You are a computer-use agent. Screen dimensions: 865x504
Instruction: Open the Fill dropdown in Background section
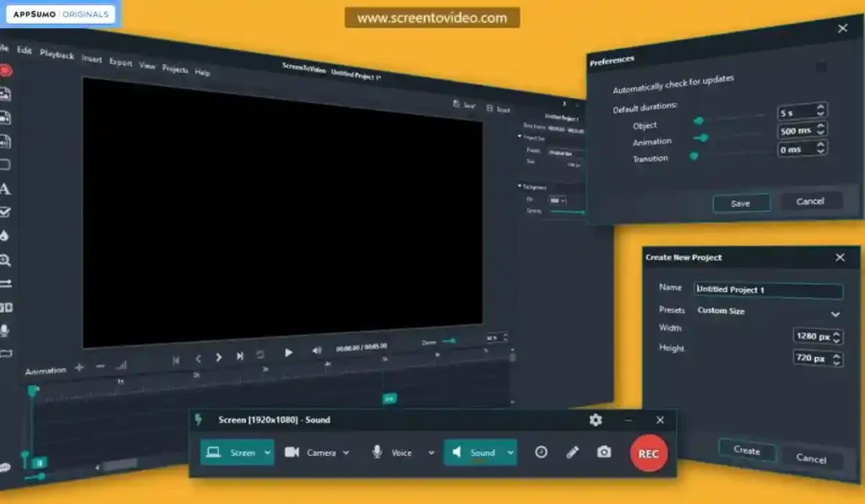coord(558,200)
